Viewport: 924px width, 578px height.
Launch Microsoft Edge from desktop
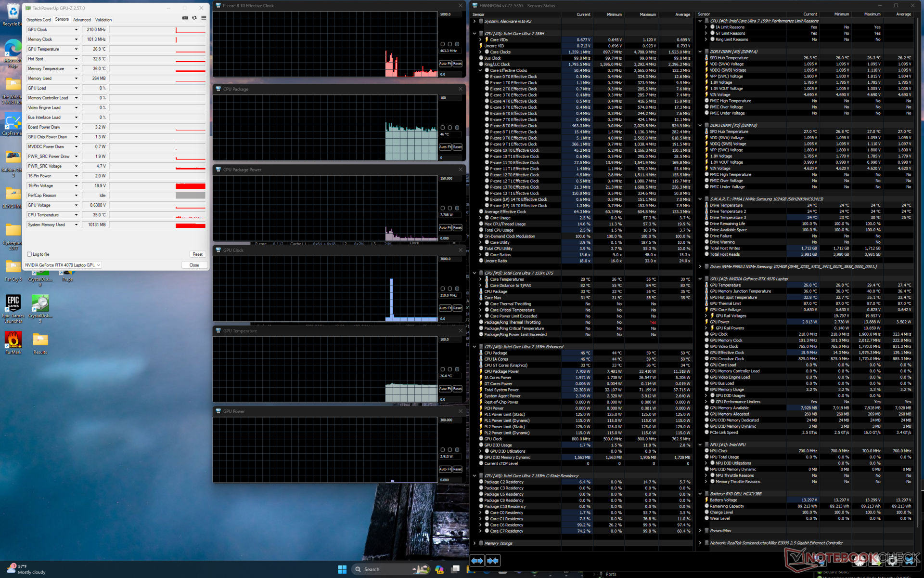(13, 53)
